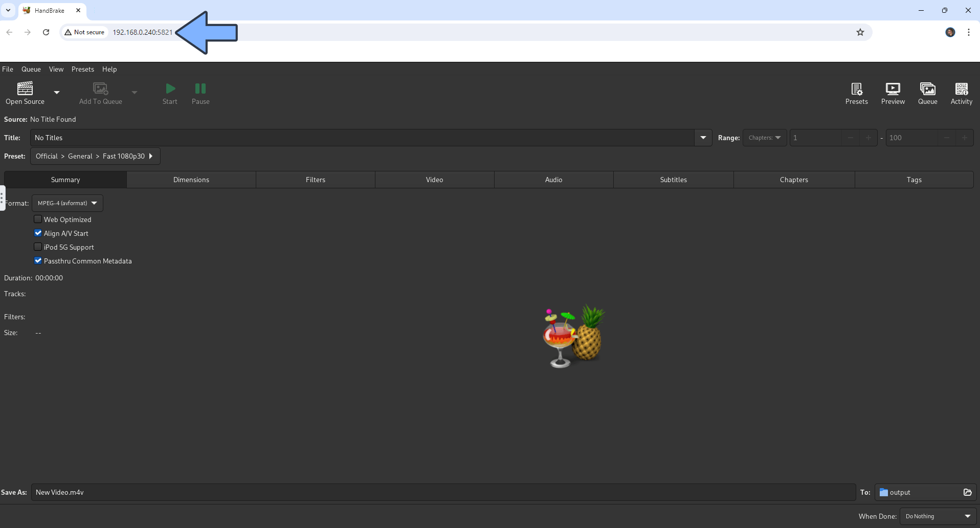Click the Save As filename field

[443, 492]
